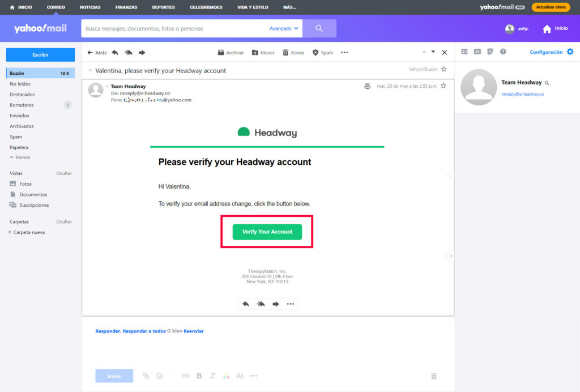580x392 pixels.
Task: Toggle italic formatting in the composer
Action: [x=212, y=376]
